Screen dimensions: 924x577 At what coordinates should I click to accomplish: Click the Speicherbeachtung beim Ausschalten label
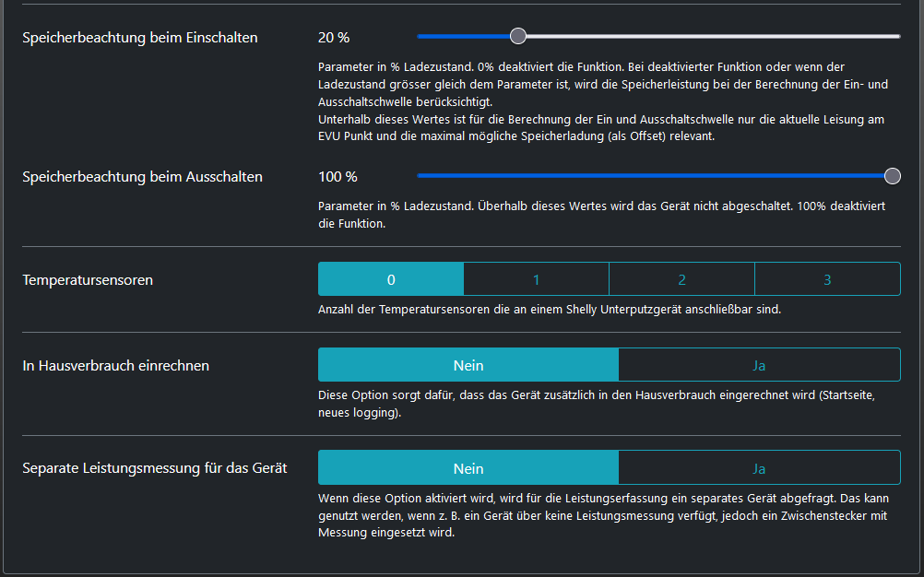click(x=142, y=177)
